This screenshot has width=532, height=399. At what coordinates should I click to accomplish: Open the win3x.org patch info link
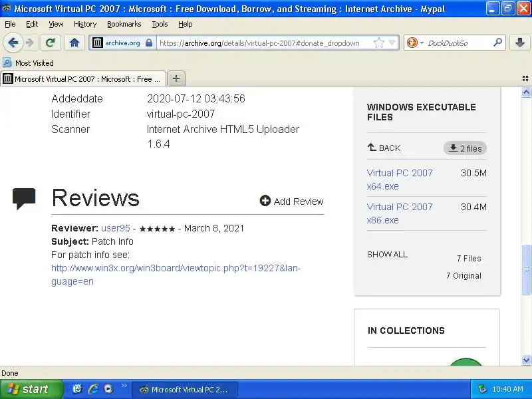pos(176,275)
